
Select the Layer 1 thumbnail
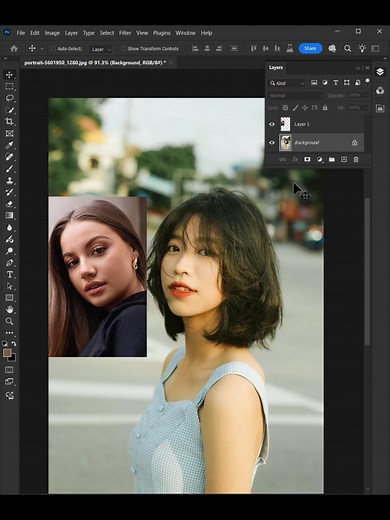285,124
